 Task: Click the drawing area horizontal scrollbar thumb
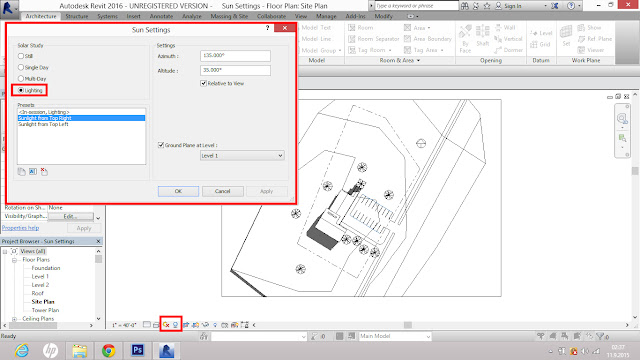(x=407, y=325)
